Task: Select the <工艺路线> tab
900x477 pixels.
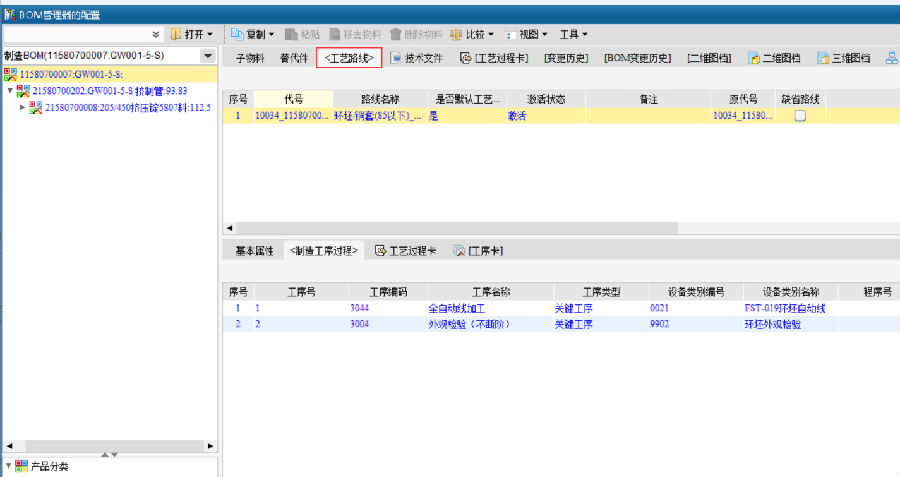Action: [x=349, y=58]
